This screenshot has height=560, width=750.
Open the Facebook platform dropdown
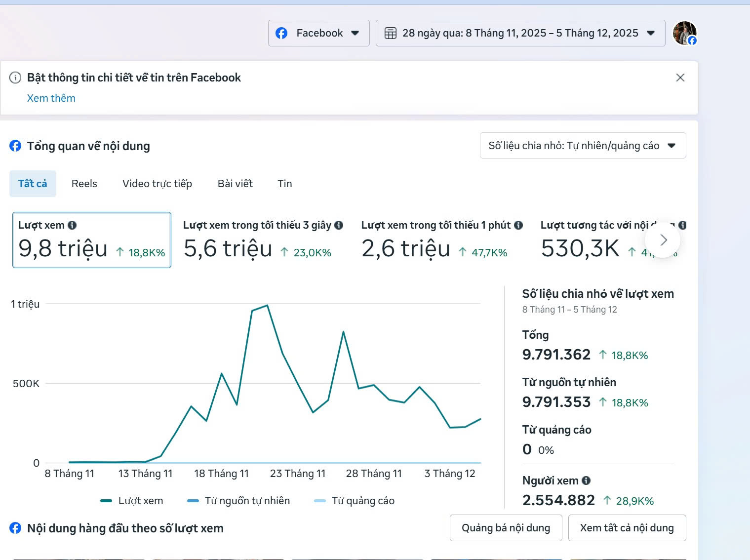pos(318,33)
